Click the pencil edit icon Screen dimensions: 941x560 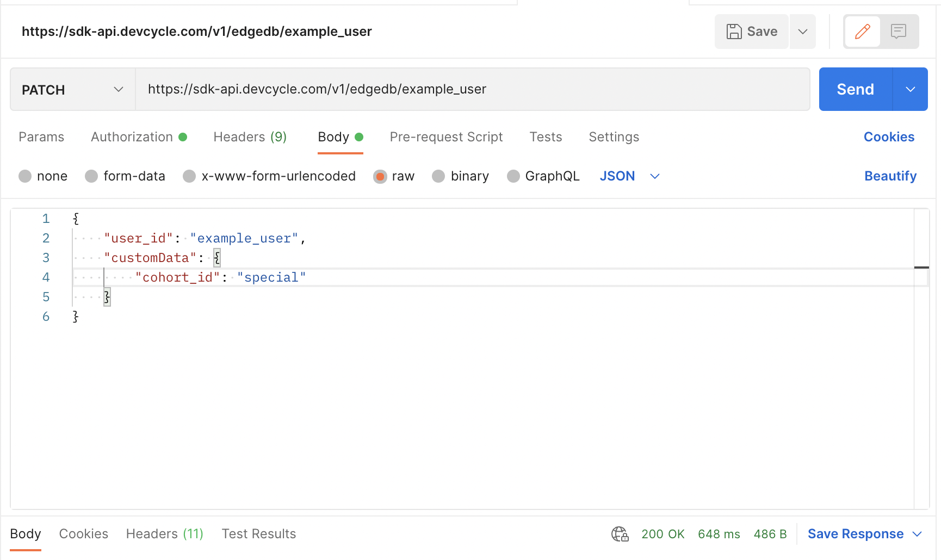coord(862,32)
